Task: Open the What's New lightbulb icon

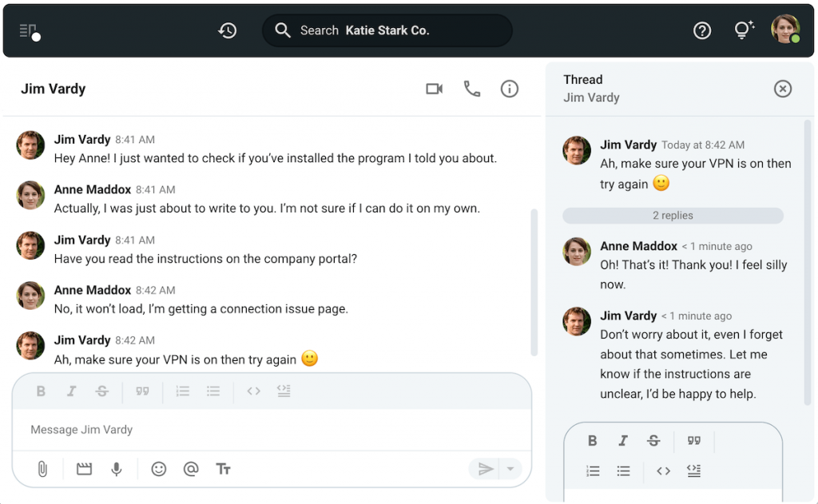Action: coord(744,30)
